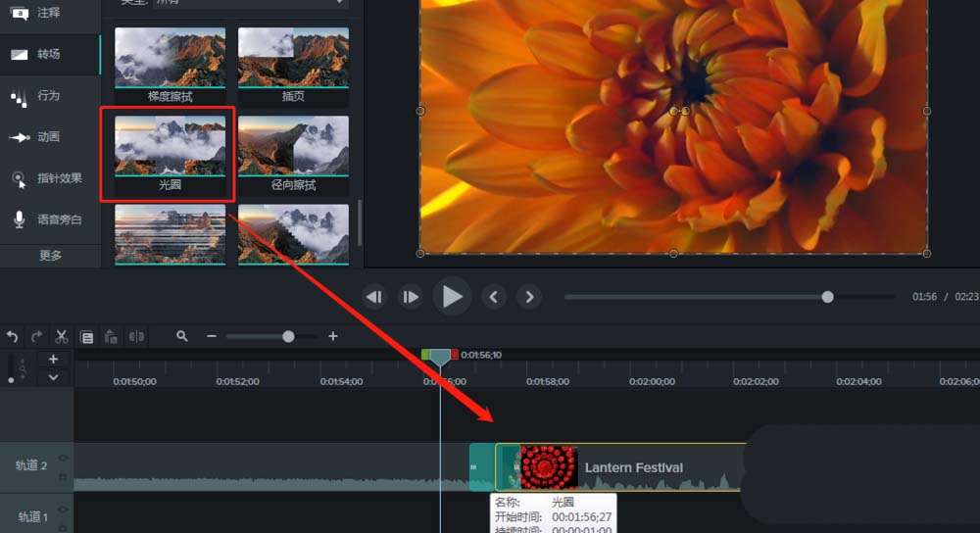The width and height of the screenshot is (980, 533).
Task: Add a new track with plus button
Action: [x=53, y=360]
